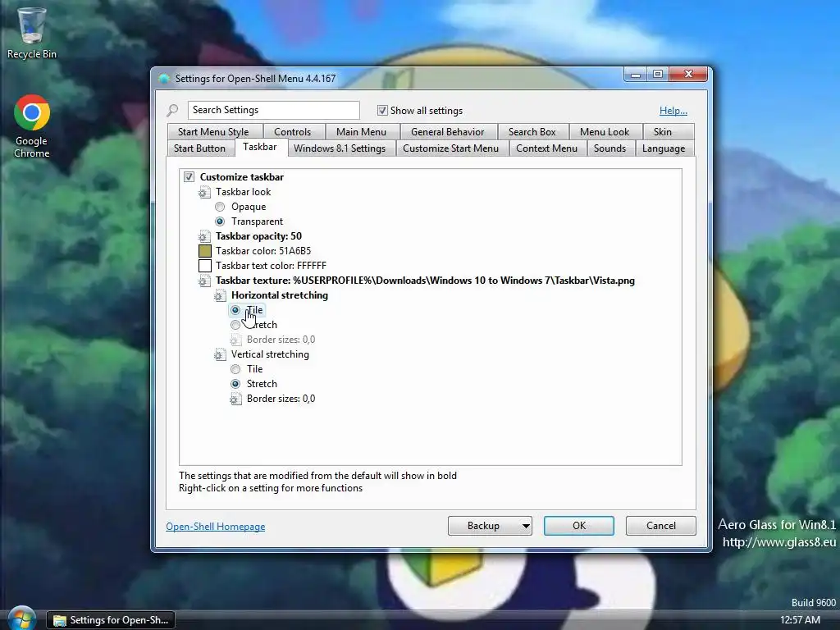Switch to the Start Menu Style tab

(214, 132)
